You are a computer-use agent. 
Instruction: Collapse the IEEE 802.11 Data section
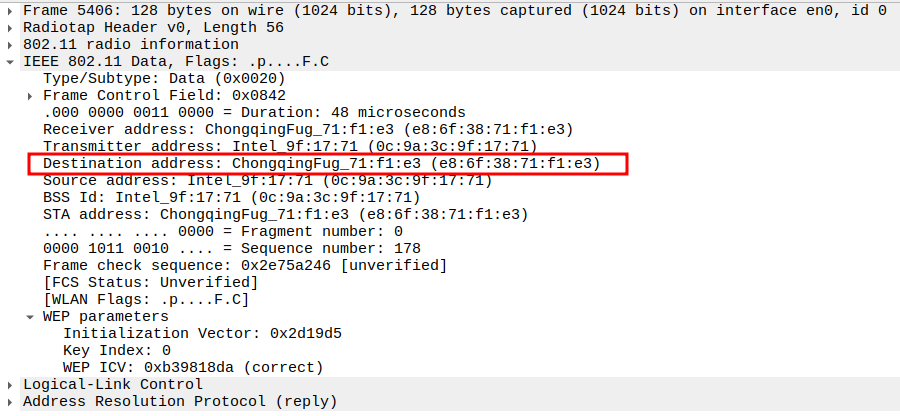click(11, 61)
